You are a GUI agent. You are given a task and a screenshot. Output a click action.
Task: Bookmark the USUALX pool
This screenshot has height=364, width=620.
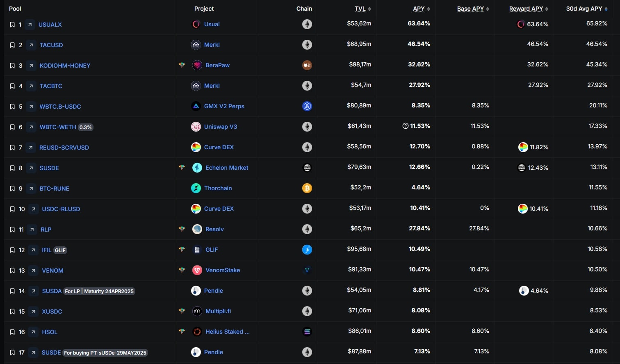[12, 25]
